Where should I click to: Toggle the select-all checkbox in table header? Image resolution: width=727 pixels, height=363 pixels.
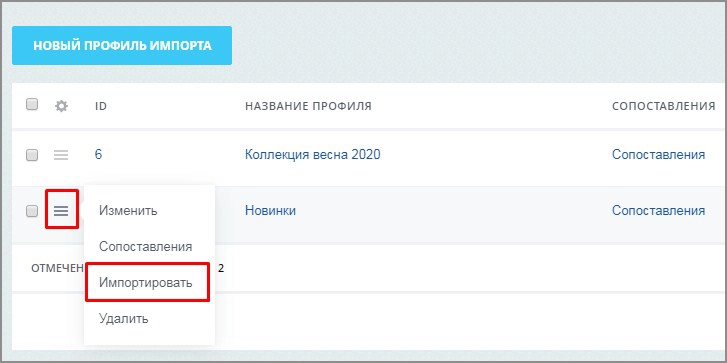32,105
